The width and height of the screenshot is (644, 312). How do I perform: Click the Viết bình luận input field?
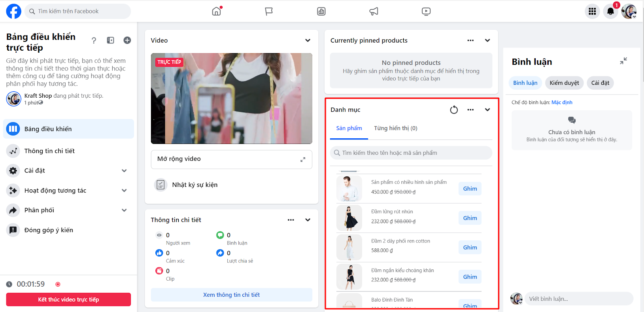[579, 299]
